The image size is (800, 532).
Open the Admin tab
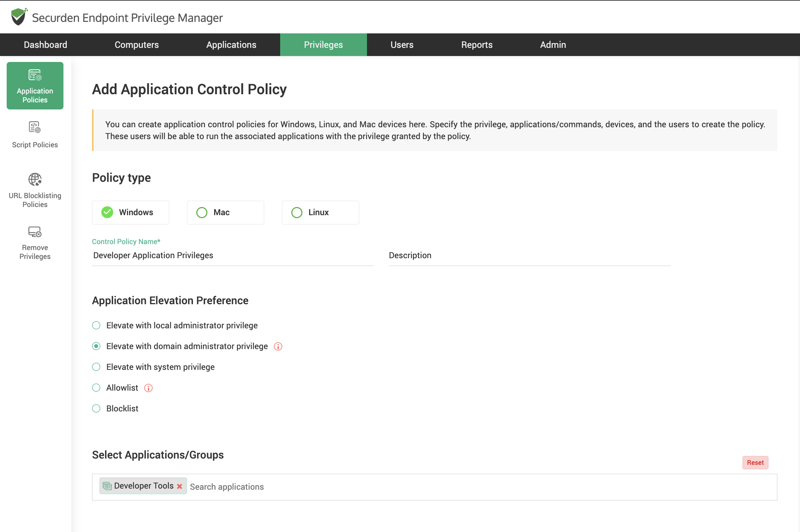(x=553, y=45)
